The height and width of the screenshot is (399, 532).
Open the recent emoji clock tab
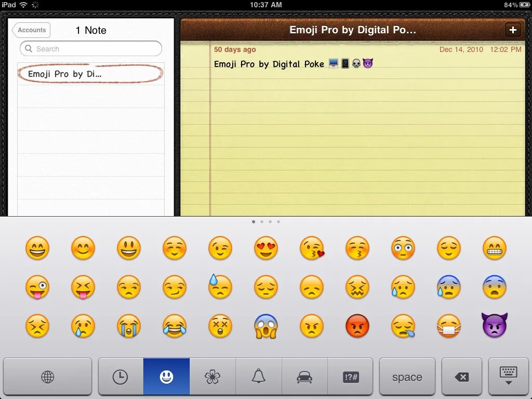click(x=120, y=377)
